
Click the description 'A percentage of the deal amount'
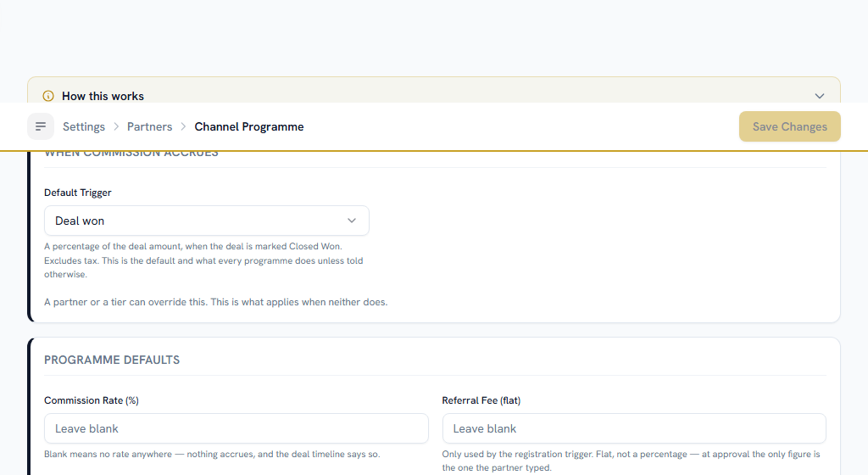[x=203, y=260]
